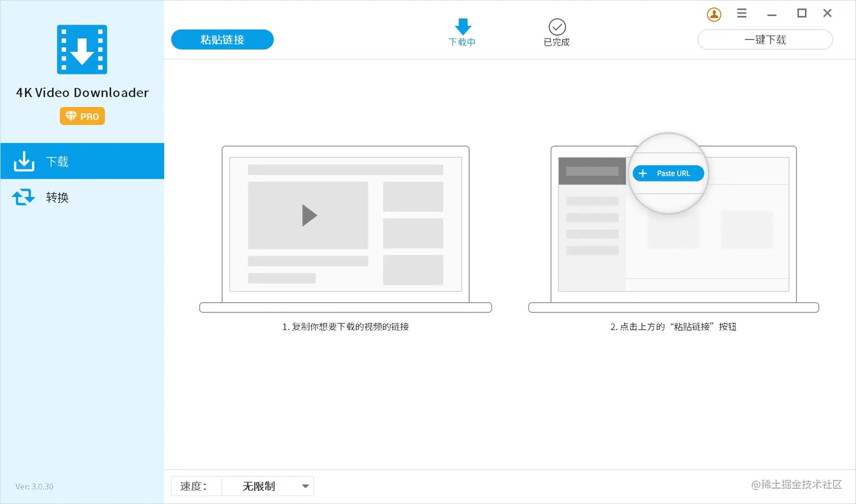Open the 已完成 completed tab
The width and height of the screenshot is (856, 504).
tap(557, 33)
